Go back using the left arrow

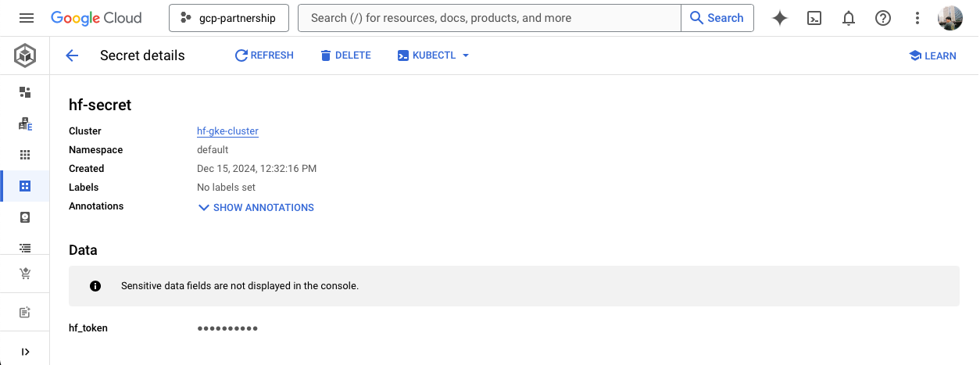72,55
